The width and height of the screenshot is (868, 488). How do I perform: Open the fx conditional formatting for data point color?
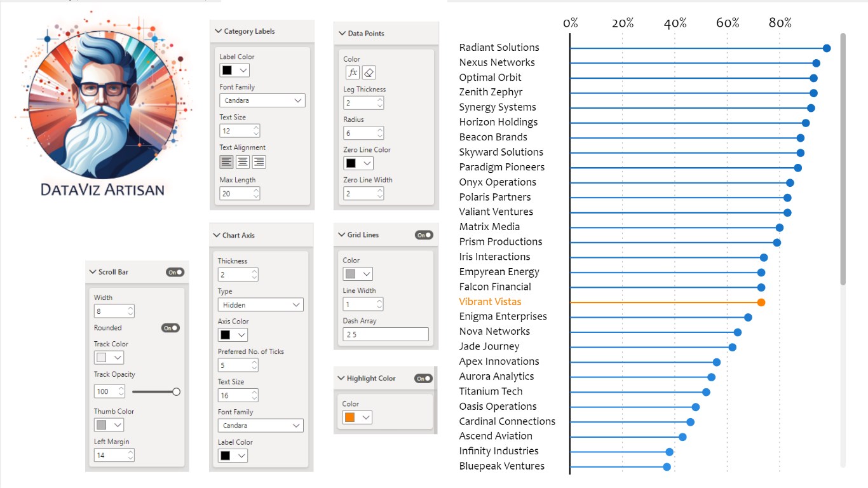tap(353, 72)
